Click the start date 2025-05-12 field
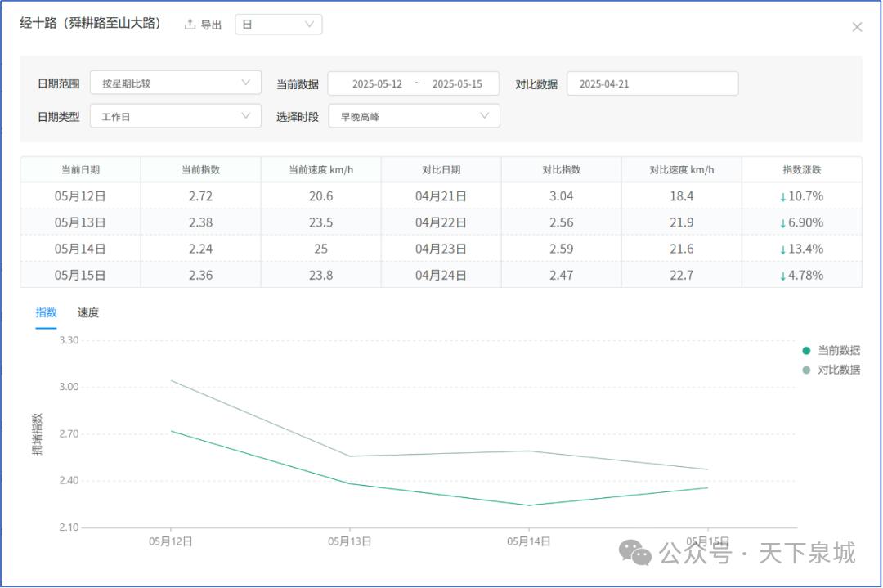 [x=377, y=83]
